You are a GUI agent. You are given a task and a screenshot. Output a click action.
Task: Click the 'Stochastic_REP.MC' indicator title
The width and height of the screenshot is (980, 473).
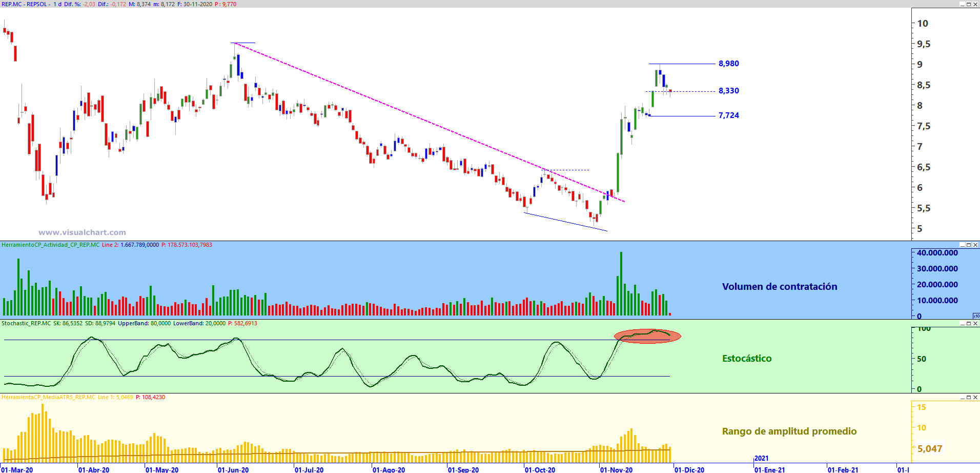coord(26,324)
